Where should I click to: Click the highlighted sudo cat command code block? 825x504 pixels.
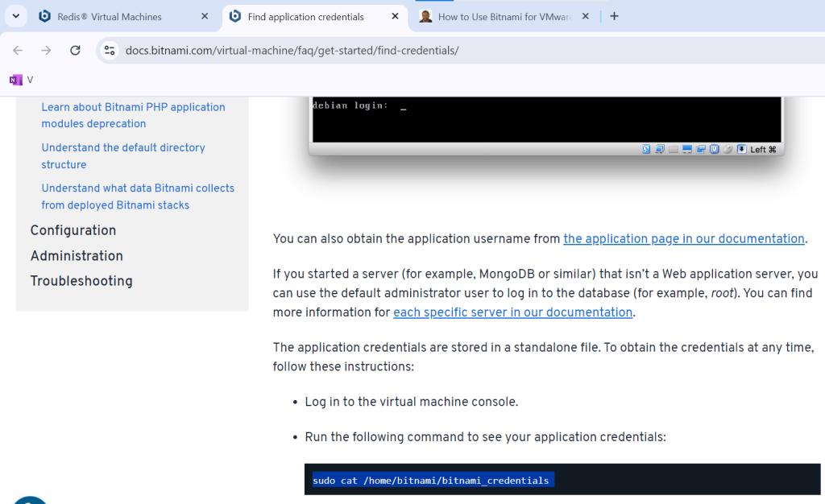point(562,479)
